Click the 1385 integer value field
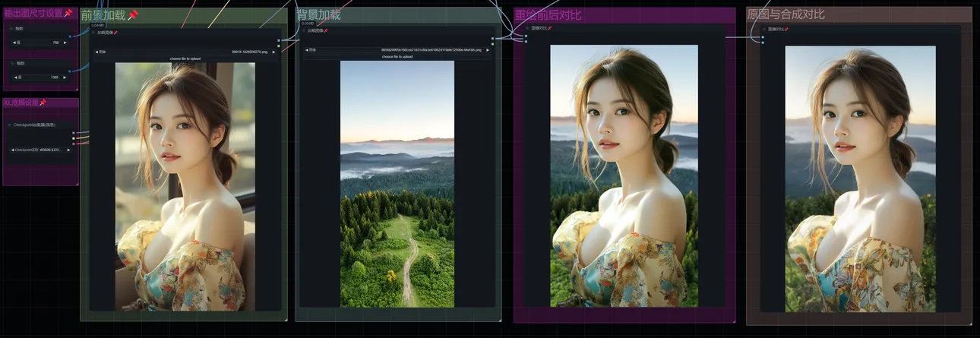Image resolution: width=980 pixels, height=338 pixels. (40, 77)
